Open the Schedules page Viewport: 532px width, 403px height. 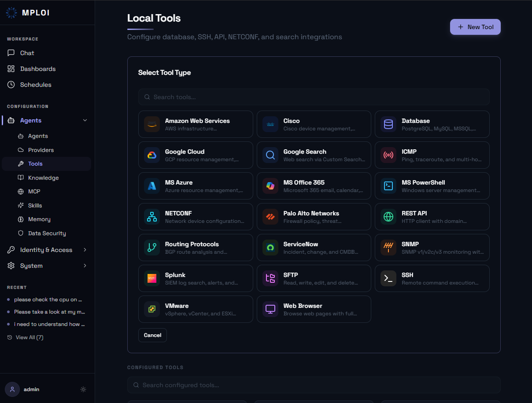[x=47, y=85]
